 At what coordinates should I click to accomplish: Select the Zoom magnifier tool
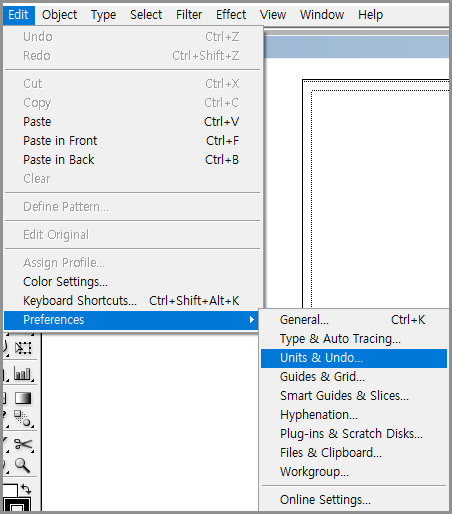coord(22,465)
